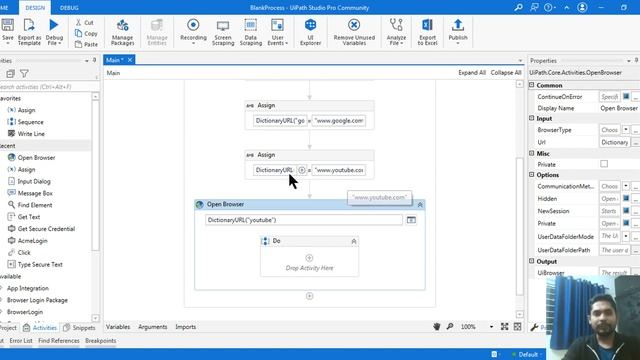This screenshot has height=360, width=640.
Task: Open BrowserType dropdown
Action: point(626,130)
